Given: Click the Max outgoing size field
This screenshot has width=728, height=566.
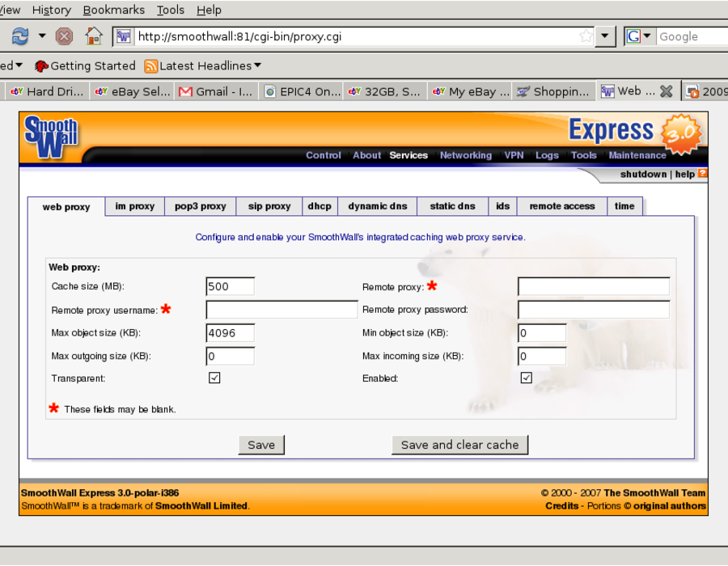Looking at the screenshot, I should pyautogui.click(x=231, y=356).
